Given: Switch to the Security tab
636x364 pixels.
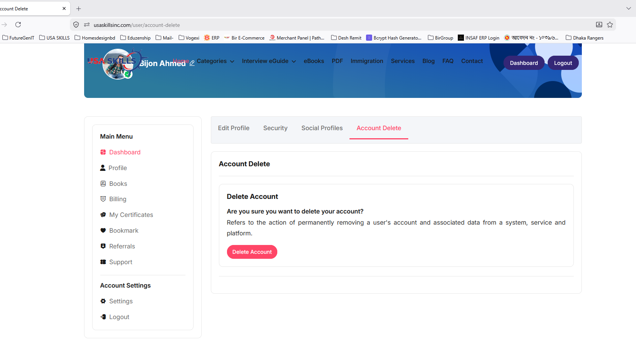Looking at the screenshot, I should (275, 128).
